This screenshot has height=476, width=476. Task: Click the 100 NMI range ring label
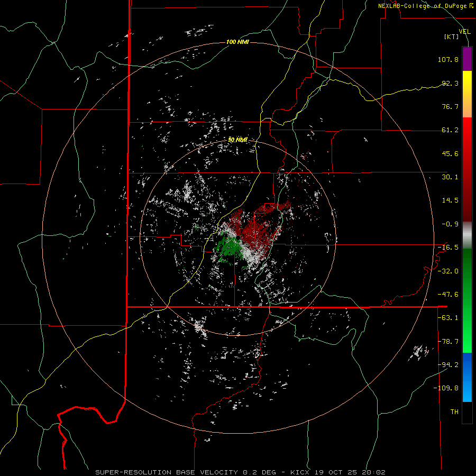[x=237, y=42]
